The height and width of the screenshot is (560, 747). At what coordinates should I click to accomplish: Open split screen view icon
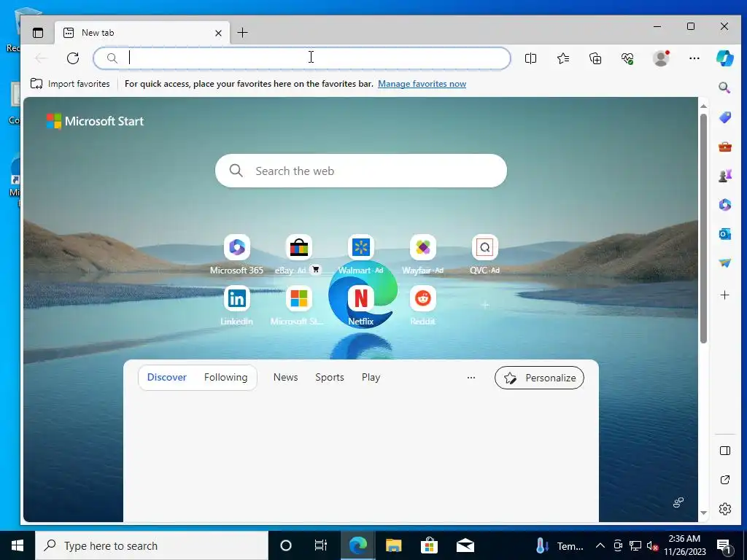(531, 58)
